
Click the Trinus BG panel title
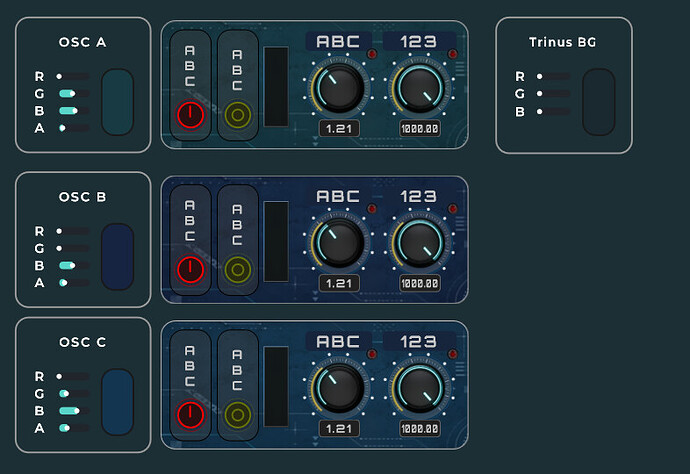562,42
